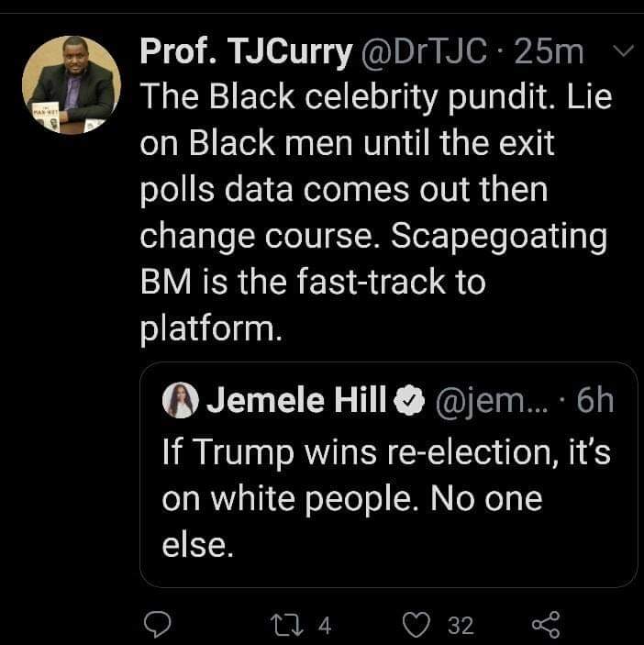Open the Prof. TJCurry display name
This screenshot has width=644, height=645.
click(246, 53)
